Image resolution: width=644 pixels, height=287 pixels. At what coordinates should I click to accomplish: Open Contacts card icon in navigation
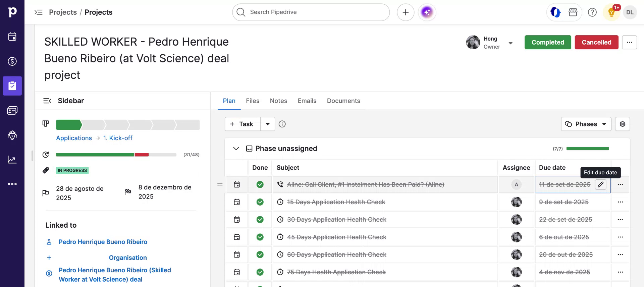point(12,110)
